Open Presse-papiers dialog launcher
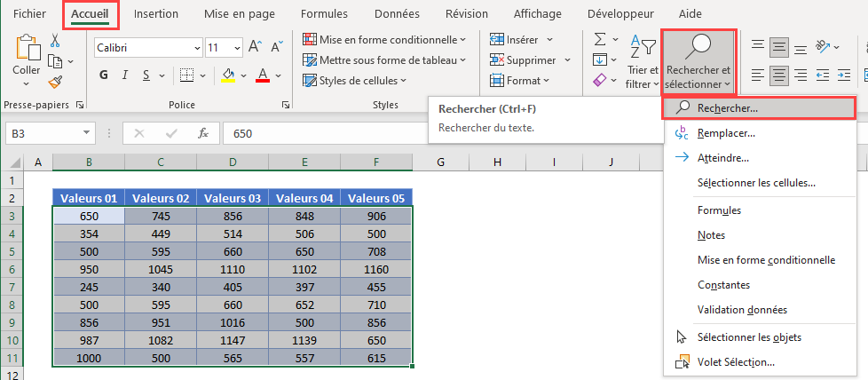This screenshot has height=380, width=868. coord(79,105)
